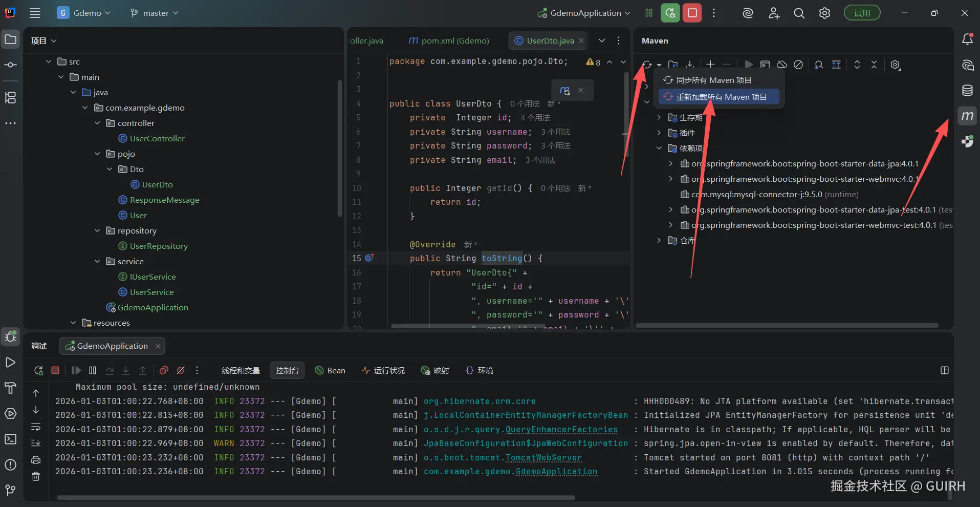Expand all nodes in Maven panel
This screenshot has height=507, width=980.
click(x=857, y=65)
